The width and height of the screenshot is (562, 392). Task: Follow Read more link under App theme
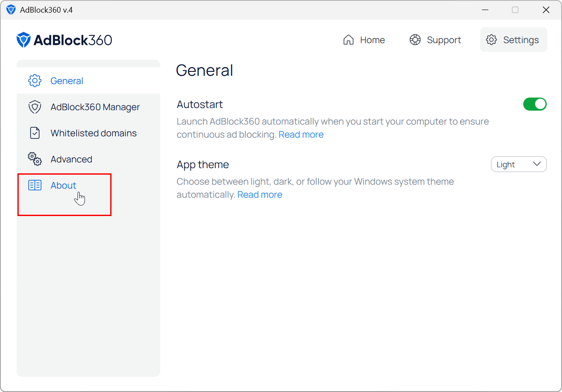pyautogui.click(x=260, y=195)
